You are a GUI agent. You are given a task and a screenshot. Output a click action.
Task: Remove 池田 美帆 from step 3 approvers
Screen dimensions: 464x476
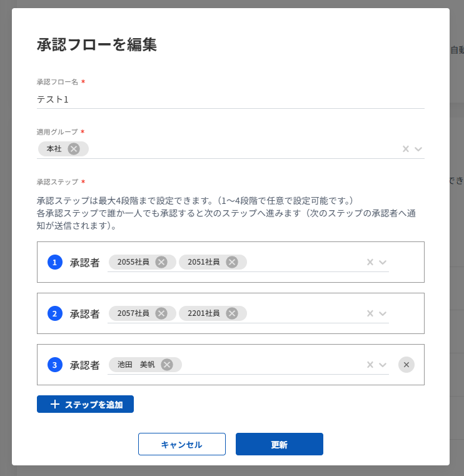(x=167, y=365)
